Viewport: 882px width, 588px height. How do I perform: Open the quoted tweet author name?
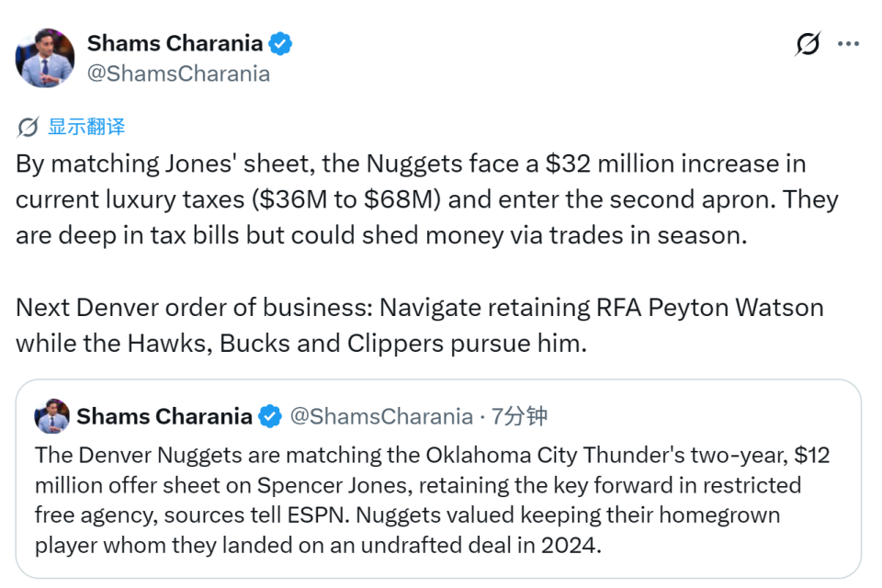(164, 416)
